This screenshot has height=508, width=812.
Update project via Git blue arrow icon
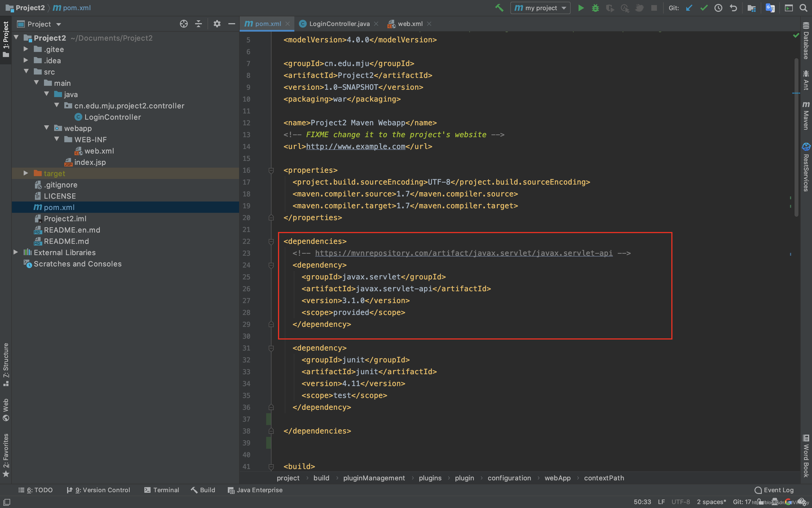click(689, 8)
